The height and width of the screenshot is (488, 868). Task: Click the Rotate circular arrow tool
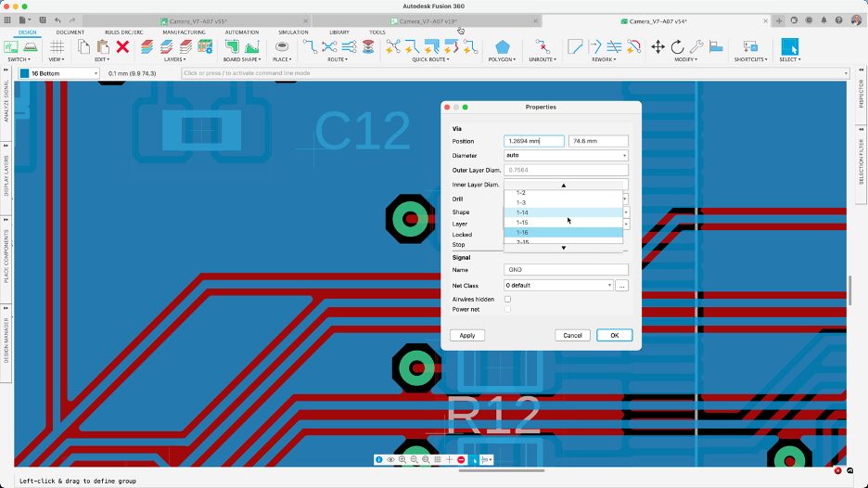[677, 47]
